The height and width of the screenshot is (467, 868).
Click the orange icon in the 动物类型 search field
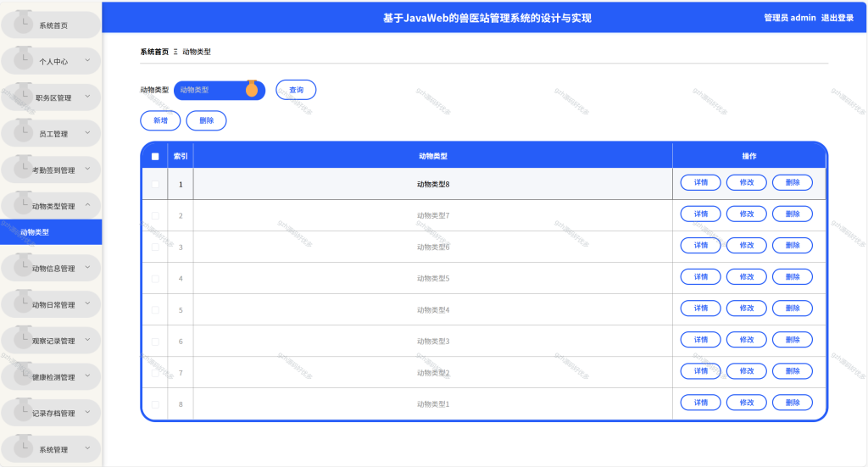click(252, 88)
